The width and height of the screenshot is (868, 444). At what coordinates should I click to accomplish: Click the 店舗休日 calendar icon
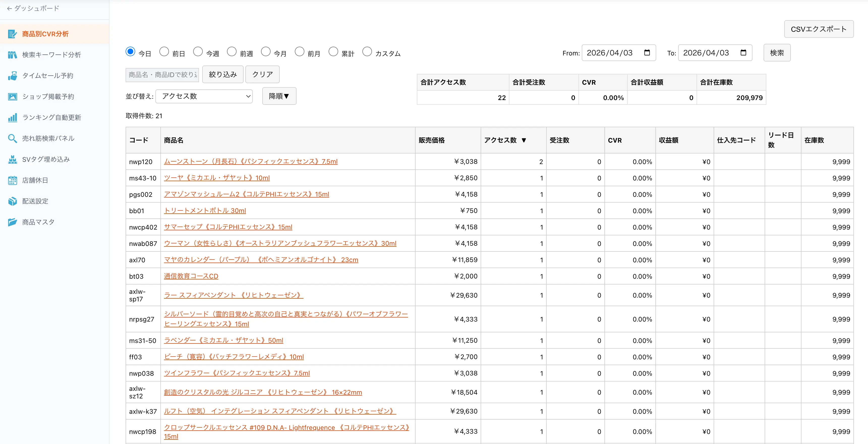coord(12,180)
